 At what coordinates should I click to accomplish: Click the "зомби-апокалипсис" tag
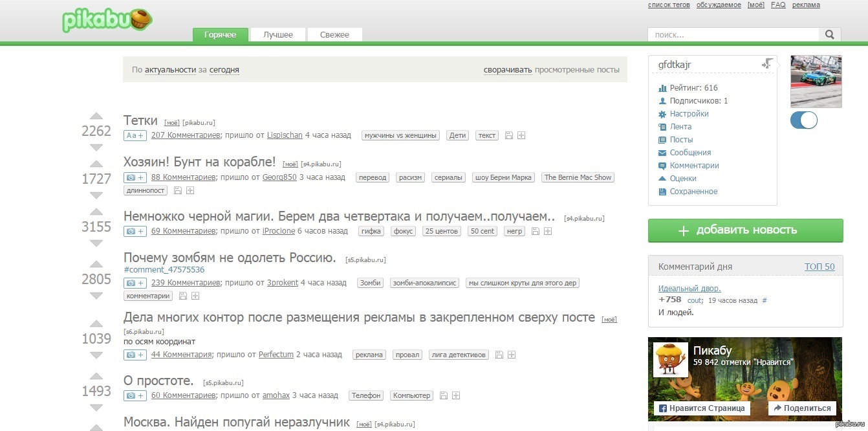[x=424, y=283]
